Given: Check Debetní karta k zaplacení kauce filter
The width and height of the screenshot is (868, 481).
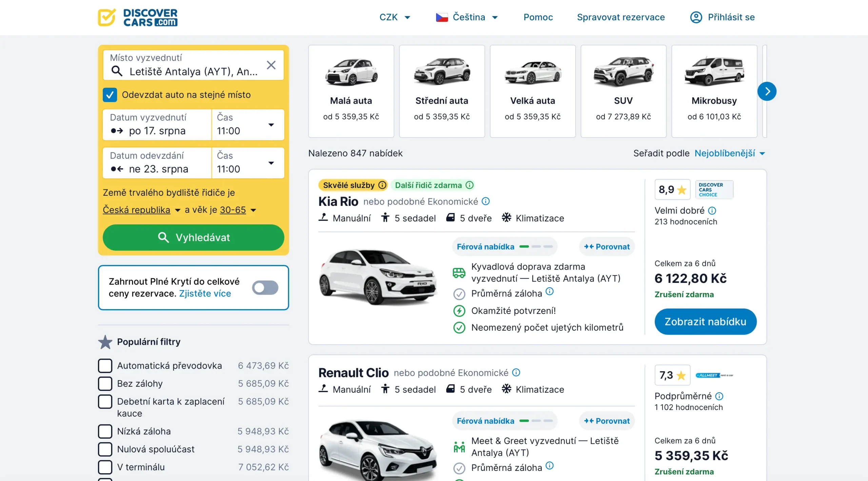Looking at the screenshot, I should (x=105, y=401).
